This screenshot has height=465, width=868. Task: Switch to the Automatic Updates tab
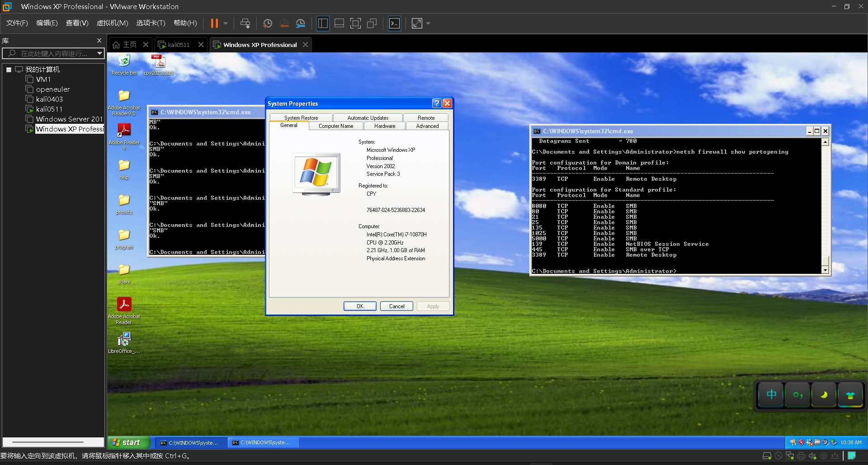pos(368,118)
